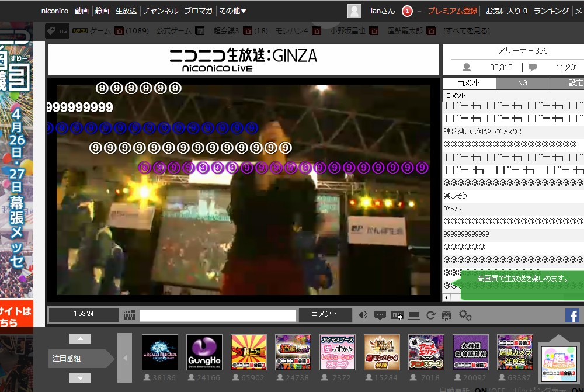Click the lanさん username
Viewport: 584px width, 392px height.
383,11
